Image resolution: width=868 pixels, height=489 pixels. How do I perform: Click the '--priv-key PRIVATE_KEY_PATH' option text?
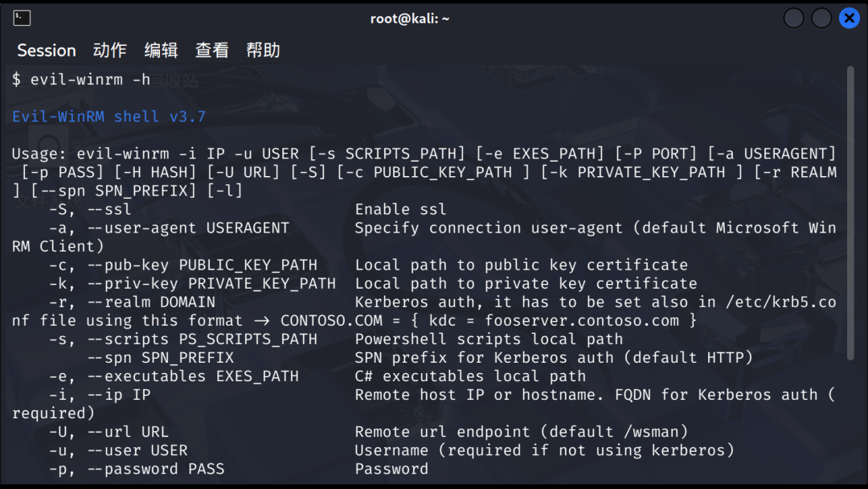pyautogui.click(x=211, y=284)
